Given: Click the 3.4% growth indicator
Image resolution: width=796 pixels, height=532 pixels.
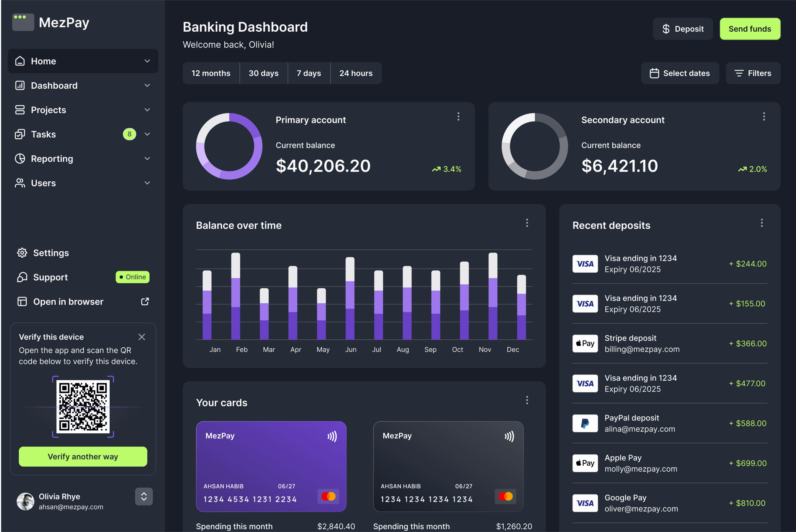Looking at the screenshot, I should pos(447,169).
